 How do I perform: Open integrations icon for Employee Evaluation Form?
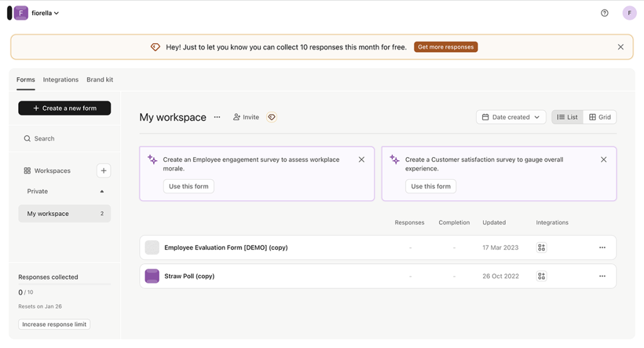coord(541,247)
